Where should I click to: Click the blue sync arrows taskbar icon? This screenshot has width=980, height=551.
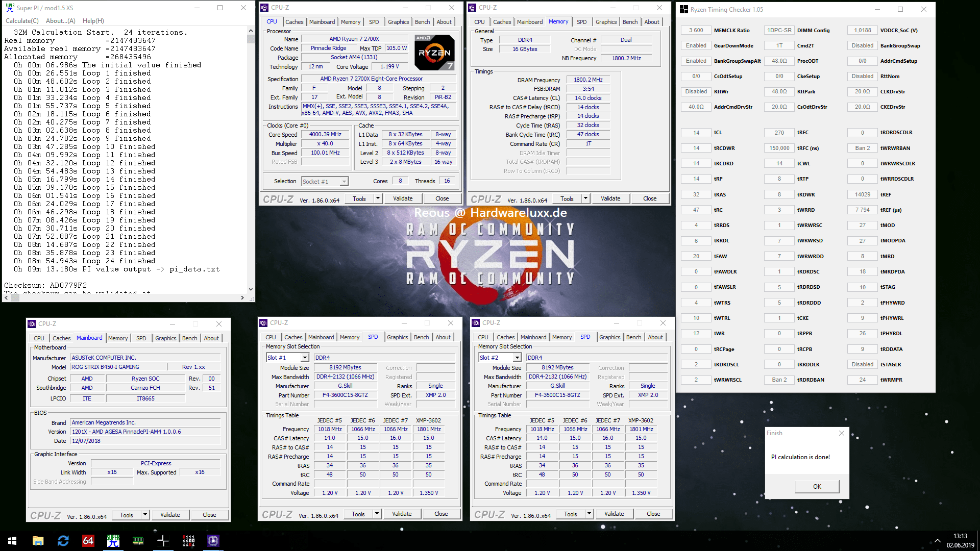tap(63, 541)
